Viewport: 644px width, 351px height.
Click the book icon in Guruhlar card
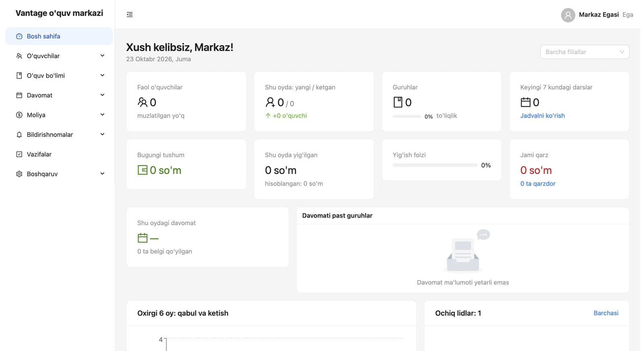pos(398,102)
